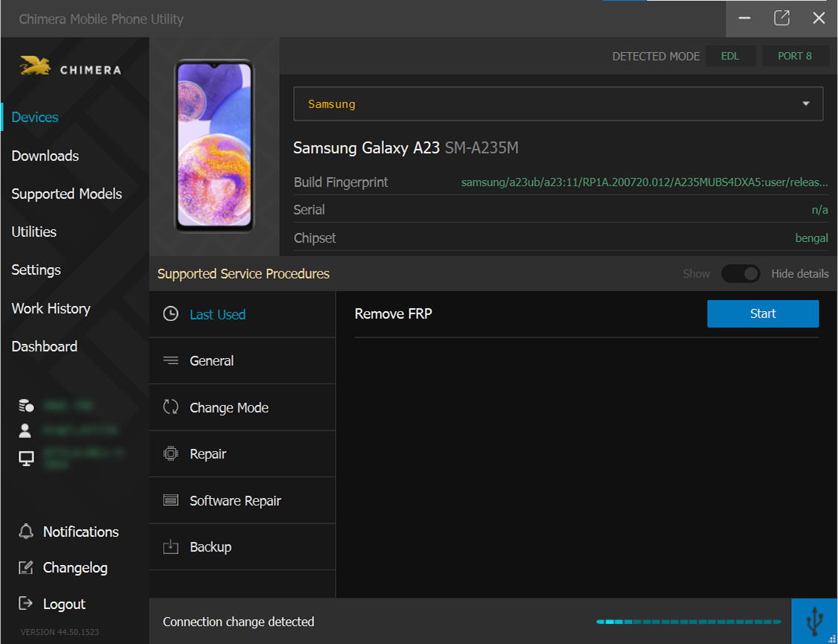Open Work History in sidebar
Screen dimensions: 838x644
tap(51, 308)
